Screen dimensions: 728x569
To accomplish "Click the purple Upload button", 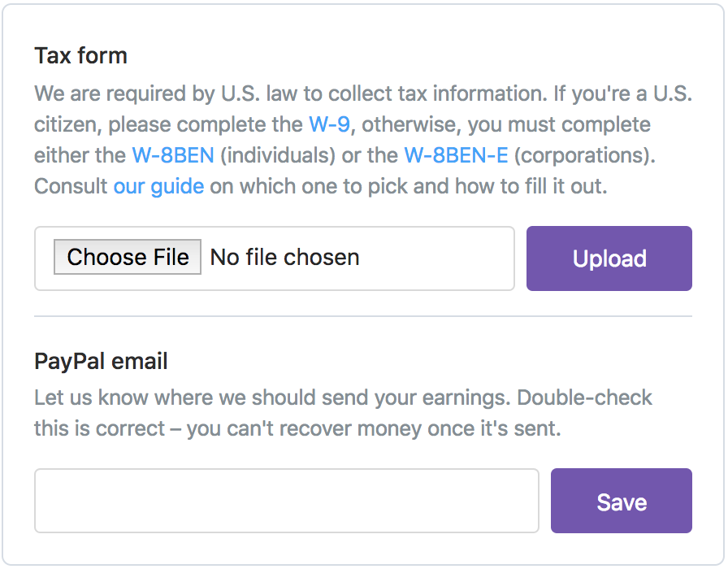I will (x=609, y=258).
